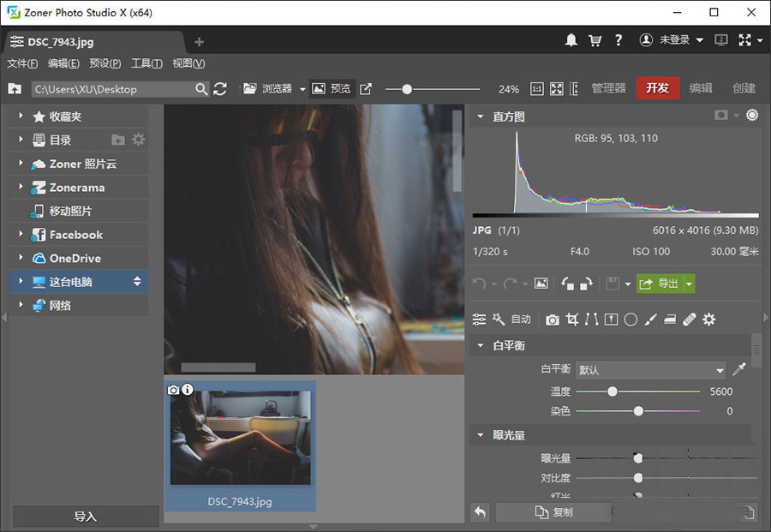
Task: Open the shopping cart icon
Action: point(595,40)
